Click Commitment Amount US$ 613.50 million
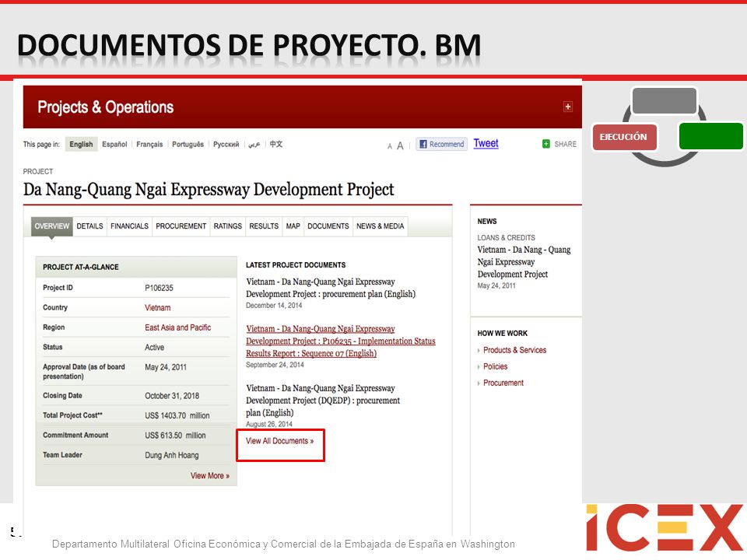The height and width of the screenshot is (560, 747). click(175, 436)
